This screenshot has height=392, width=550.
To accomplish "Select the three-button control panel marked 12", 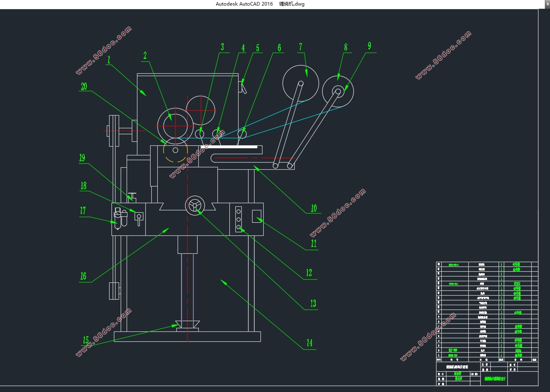I will [x=239, y=219].
